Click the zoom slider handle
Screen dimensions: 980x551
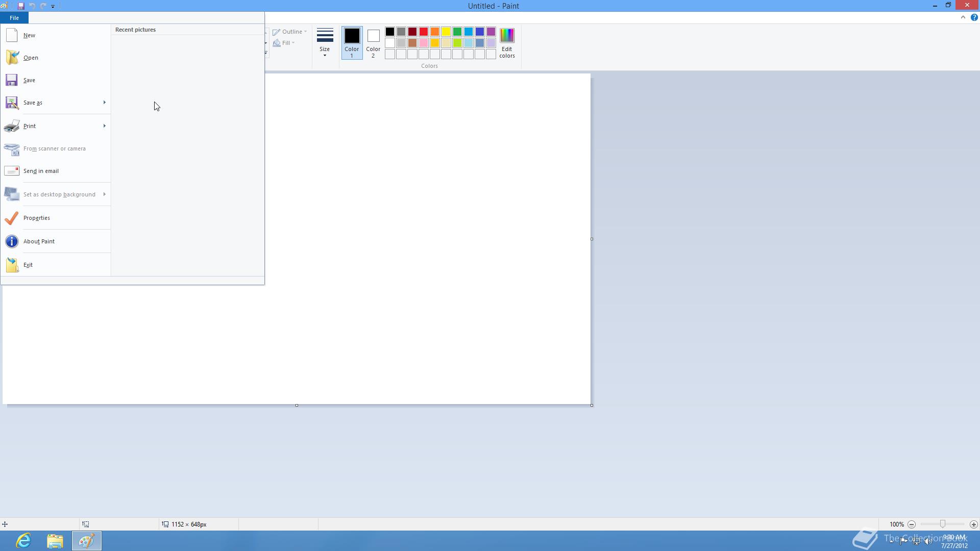(x=943, y=524)
